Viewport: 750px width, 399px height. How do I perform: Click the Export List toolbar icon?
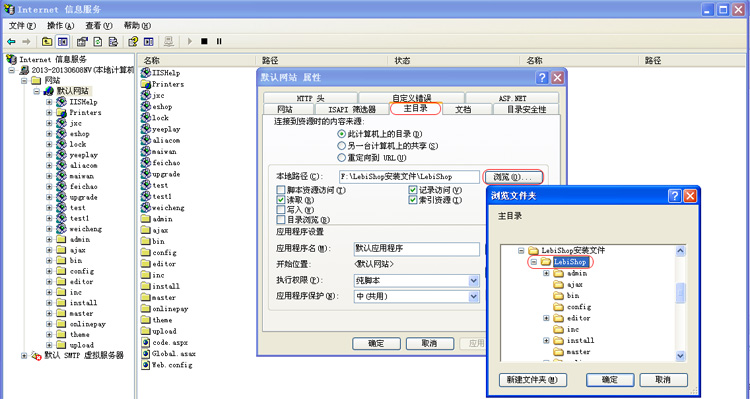113,42
